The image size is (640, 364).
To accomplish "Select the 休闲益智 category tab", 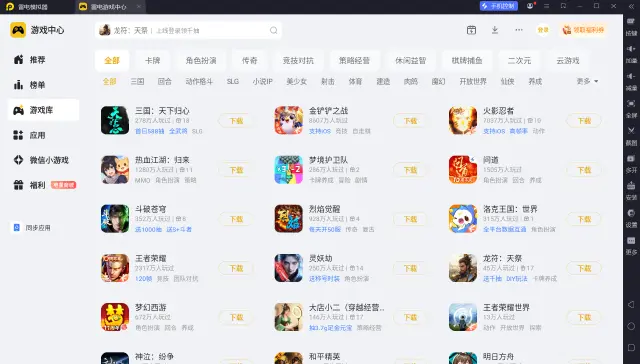I will point(410,60).
